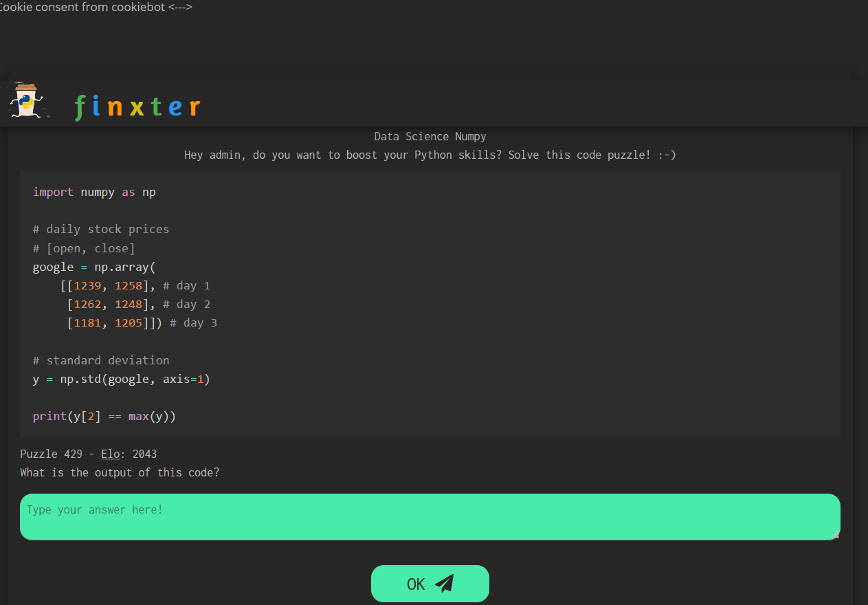
Task: Open the Elo rating link
Action: [110, 454]
